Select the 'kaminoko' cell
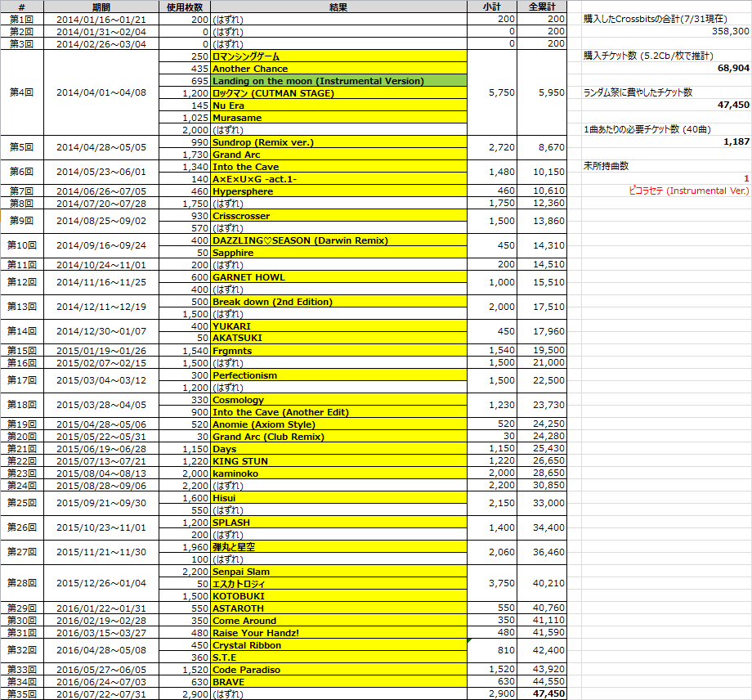The height and width of the screenshot is (700, 752). coord(338,473)
